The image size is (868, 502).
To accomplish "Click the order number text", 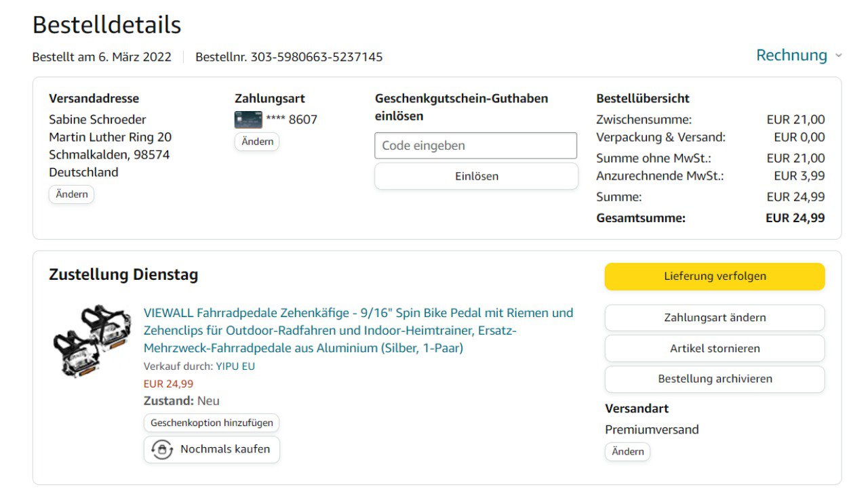I will [x=289, y=57].
